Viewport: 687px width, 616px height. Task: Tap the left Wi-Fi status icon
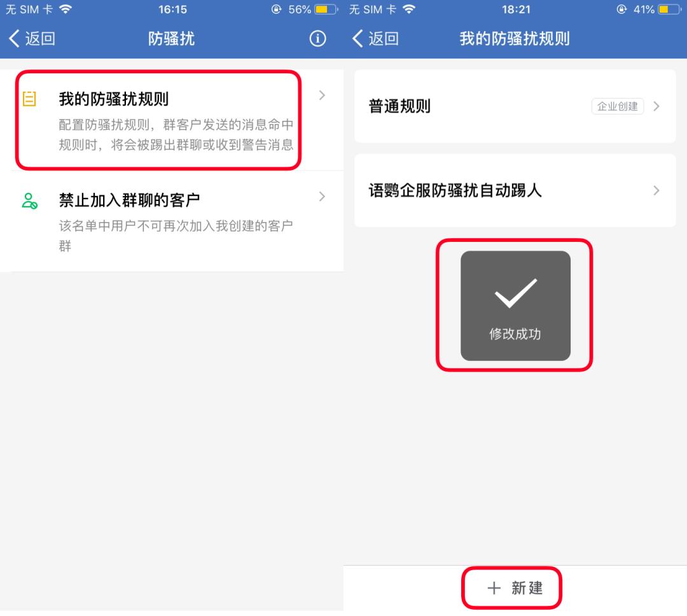66,9
